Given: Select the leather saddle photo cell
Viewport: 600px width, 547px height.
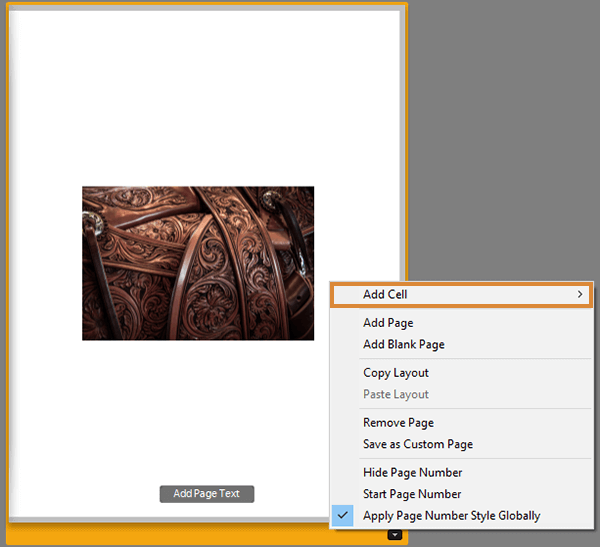Looking at the screenshot, I should (198, 263).
